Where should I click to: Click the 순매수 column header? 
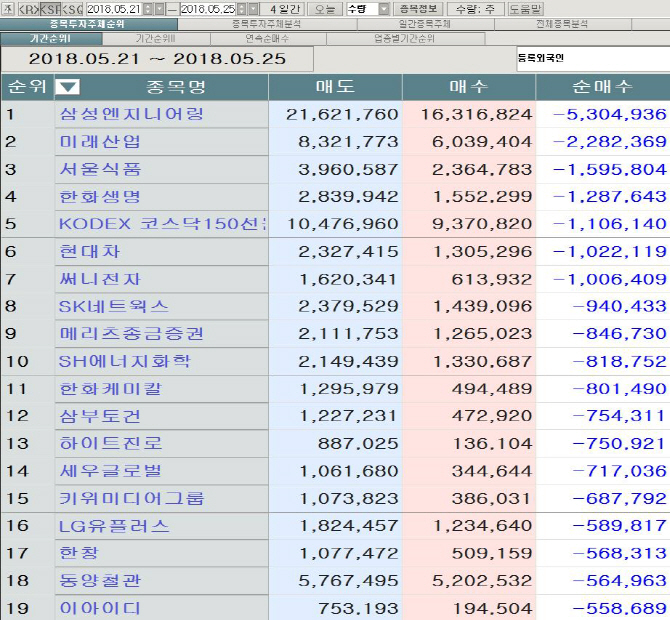(603, 87)
